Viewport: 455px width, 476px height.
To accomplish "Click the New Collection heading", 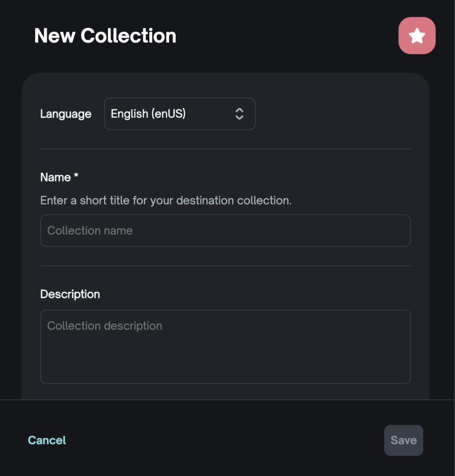I will click(x=106, y=36).
